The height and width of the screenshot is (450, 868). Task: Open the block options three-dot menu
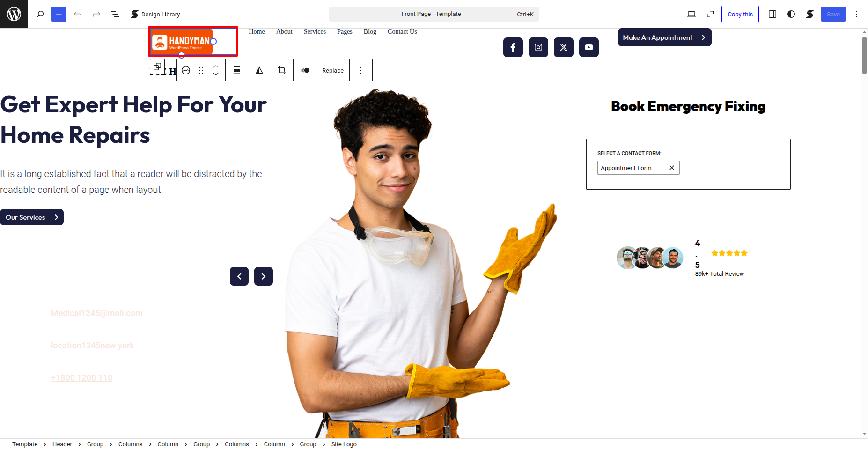(361, 70)
